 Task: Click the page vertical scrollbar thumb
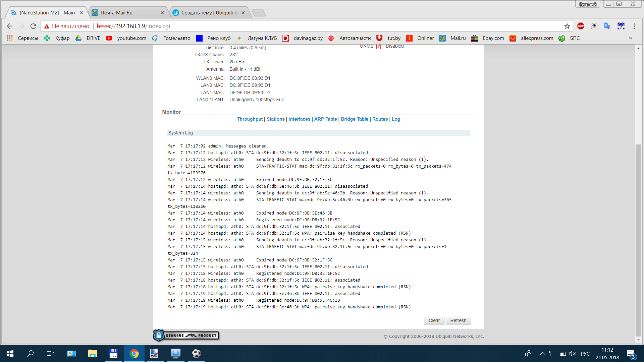pyautogui.click(x=638, y=240)
